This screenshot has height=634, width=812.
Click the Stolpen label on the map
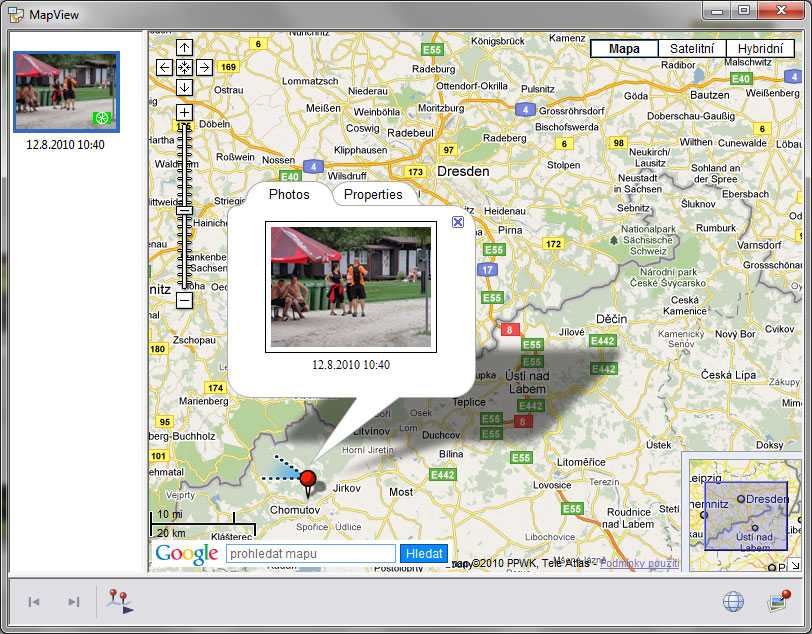pos(563,165)
